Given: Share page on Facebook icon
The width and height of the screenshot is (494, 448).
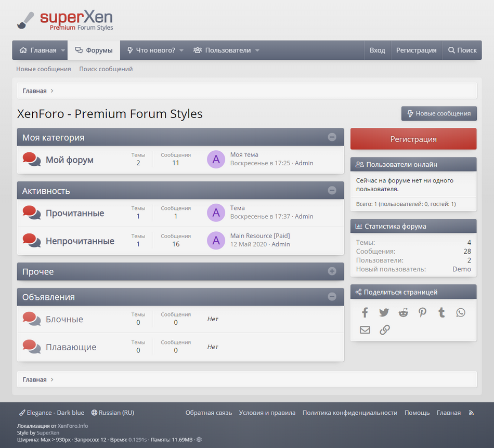Looking at the screenshot, I should tap(365, 312).
